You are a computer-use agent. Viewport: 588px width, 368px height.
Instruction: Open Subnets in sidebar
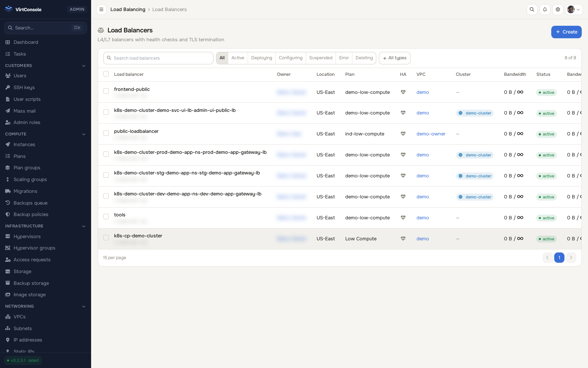point(45,329)
